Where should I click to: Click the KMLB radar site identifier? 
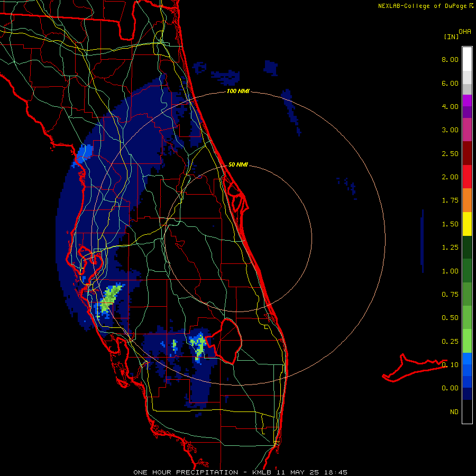coord(262,472)
